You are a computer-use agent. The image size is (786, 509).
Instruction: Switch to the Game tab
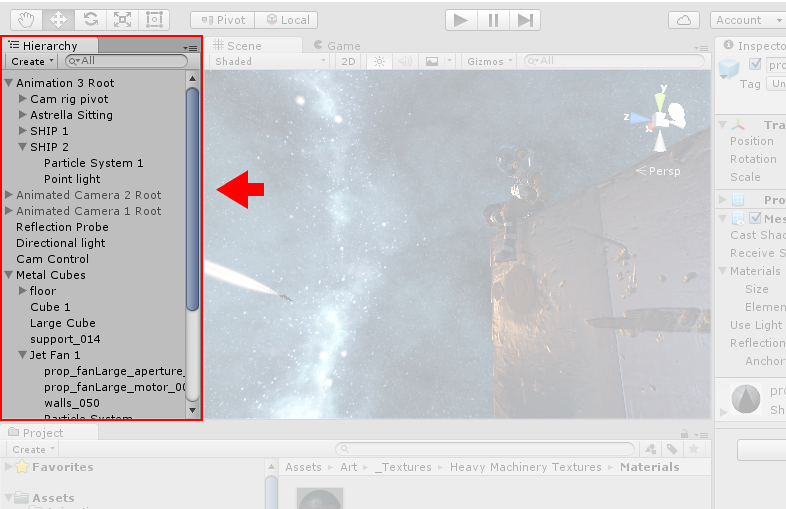coord(337,46)
